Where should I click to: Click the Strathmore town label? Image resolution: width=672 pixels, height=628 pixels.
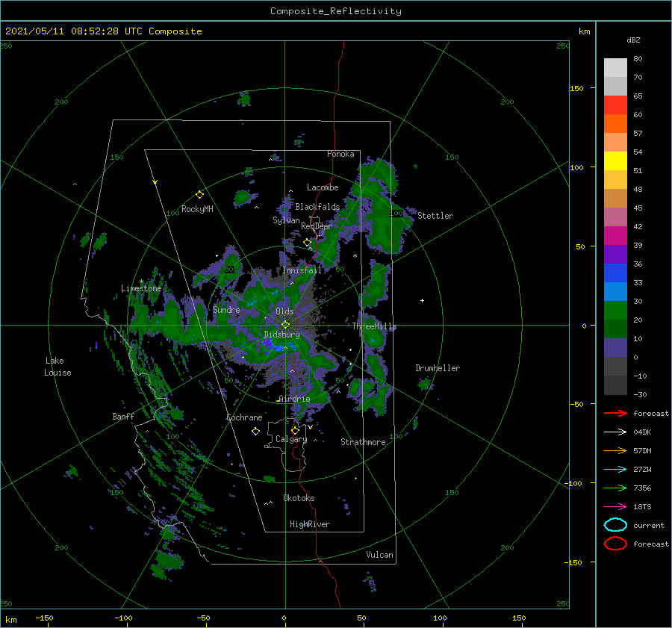363,442
